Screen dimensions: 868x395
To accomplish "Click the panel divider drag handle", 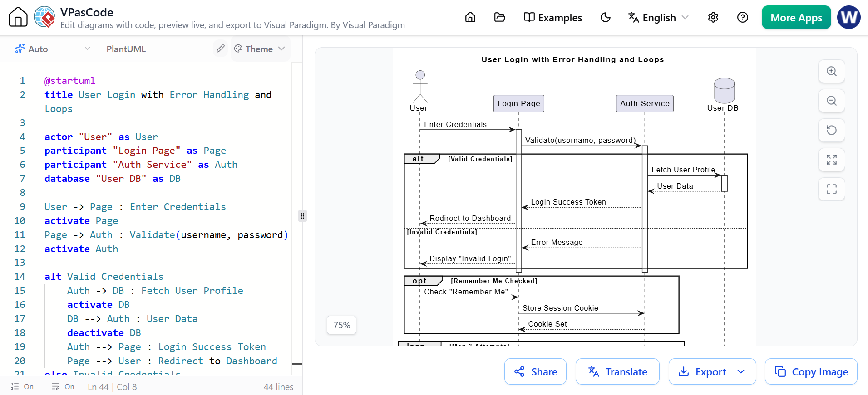I will coord(302,215).
